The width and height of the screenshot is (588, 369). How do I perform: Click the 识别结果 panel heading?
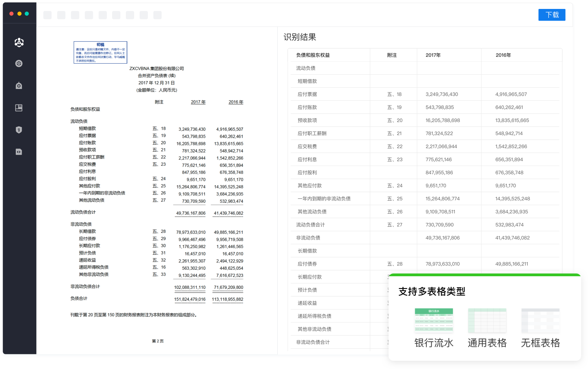pos(300,37)
